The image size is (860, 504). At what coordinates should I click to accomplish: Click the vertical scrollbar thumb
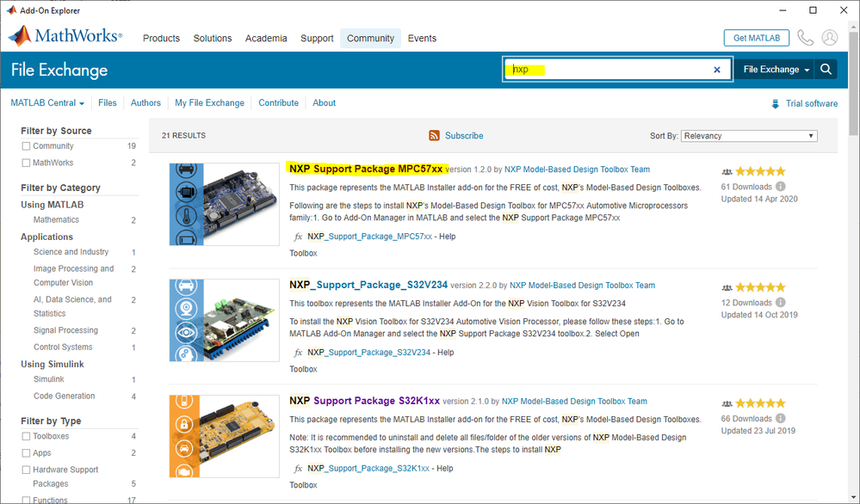pos(853,83)
